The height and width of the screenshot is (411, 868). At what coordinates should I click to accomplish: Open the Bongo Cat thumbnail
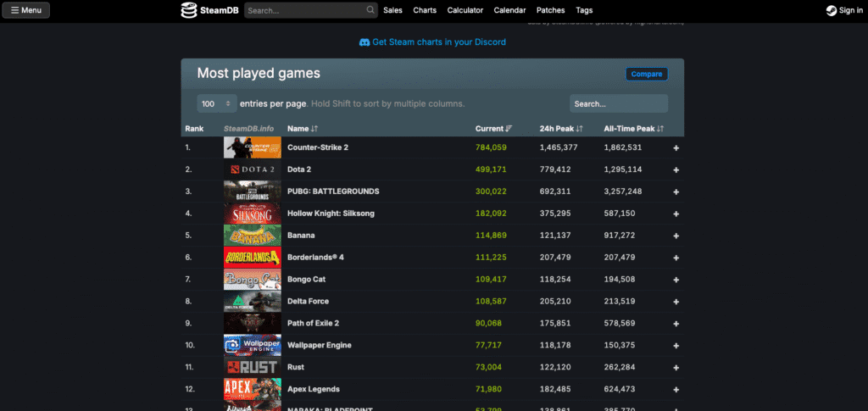(253, 279)
